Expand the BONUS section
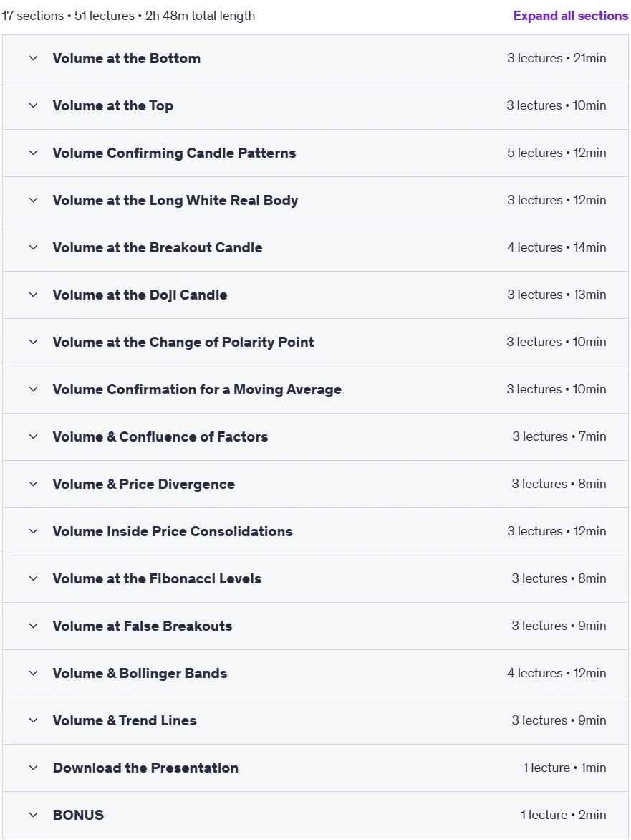The height and width of the screenshot is (840, 631). [315, 815]
